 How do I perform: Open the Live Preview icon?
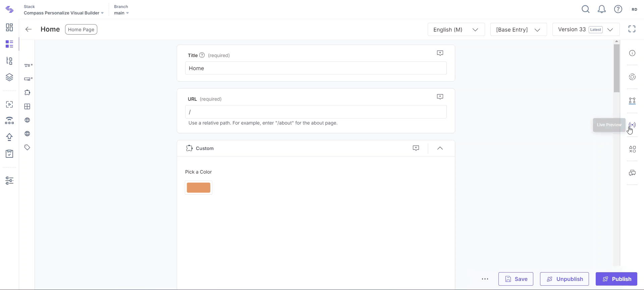coord(632,125)
